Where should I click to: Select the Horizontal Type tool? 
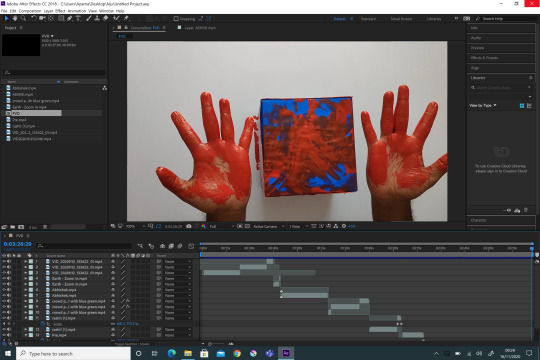pyautogui.click(x=78, y=18)
